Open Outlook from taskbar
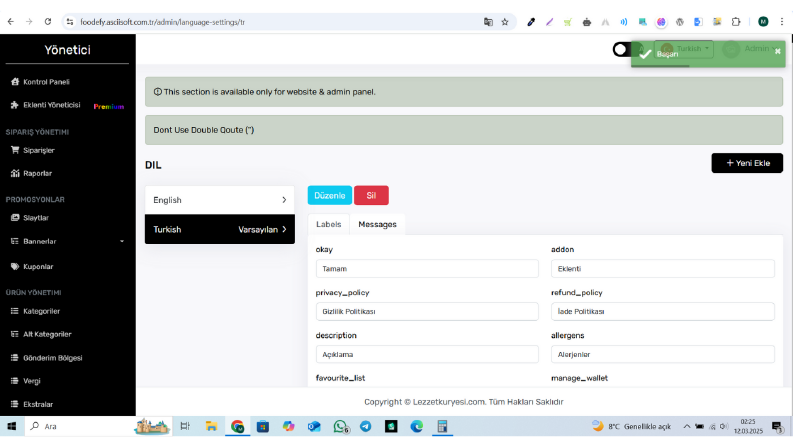The width and height of the screenshot is (793, 446). click(x=314, y=426)
